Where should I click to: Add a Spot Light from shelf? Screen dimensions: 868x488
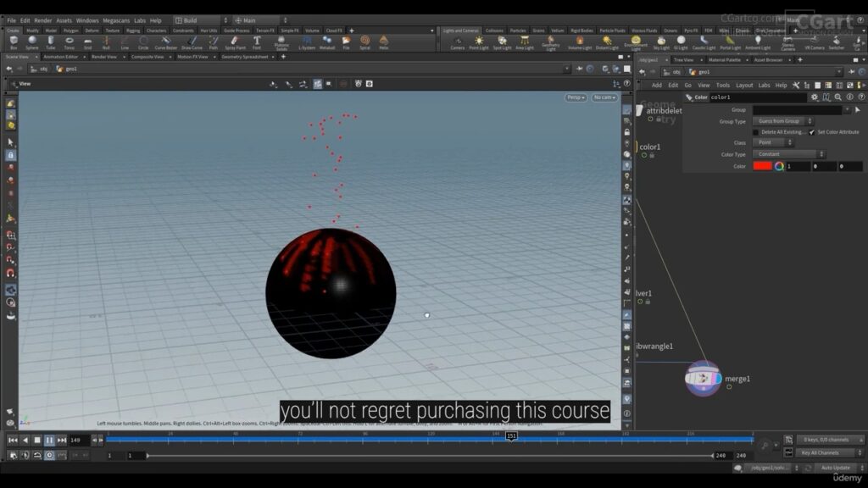502,43
